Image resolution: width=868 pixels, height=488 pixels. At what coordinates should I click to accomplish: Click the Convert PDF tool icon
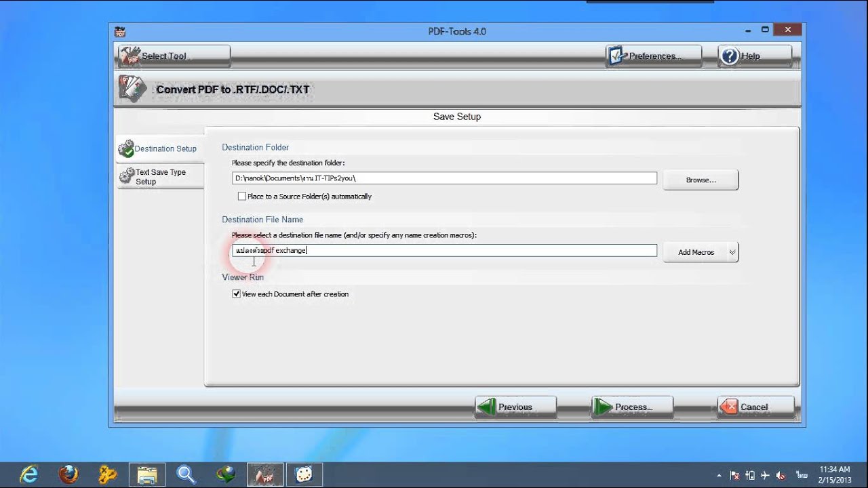[x=132, y=89]
